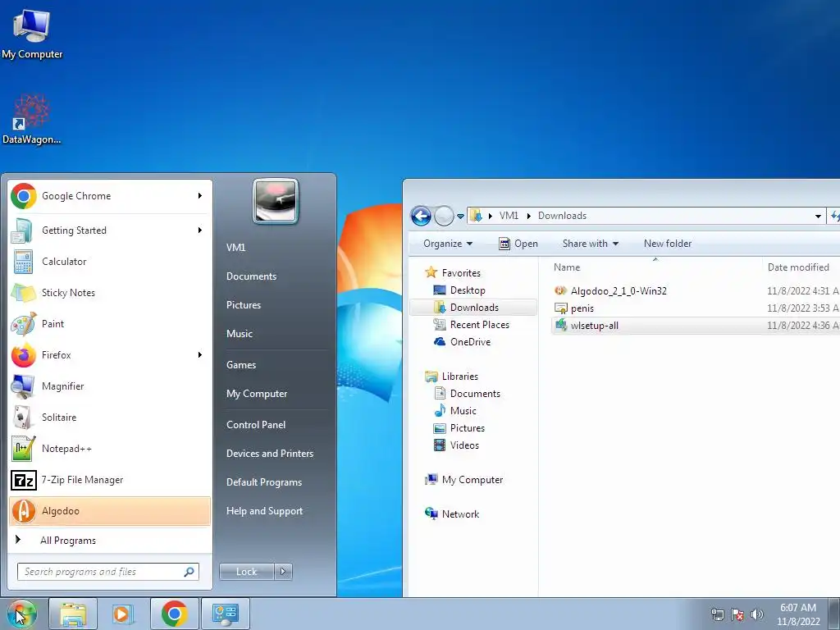This screenshot has height=630, width=840.
Task: Open Magnifier program
Action: pyautogui.click(x=110, y=386)
